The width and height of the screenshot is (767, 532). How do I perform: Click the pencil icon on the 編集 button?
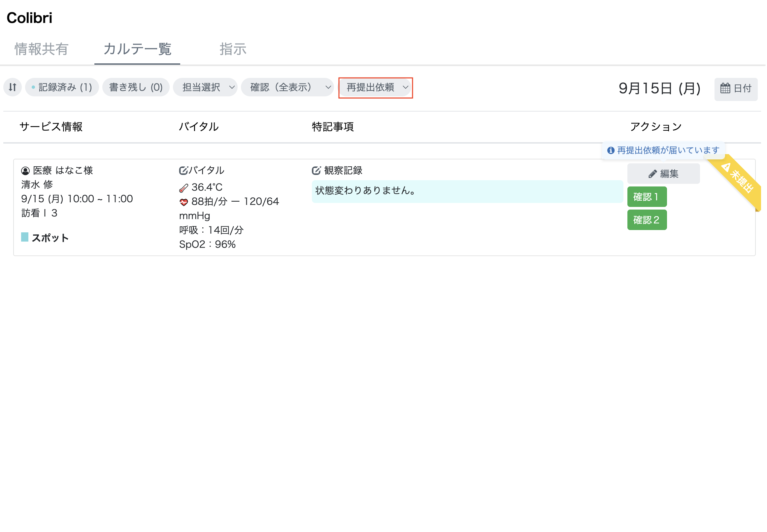(x=653, y=173)
